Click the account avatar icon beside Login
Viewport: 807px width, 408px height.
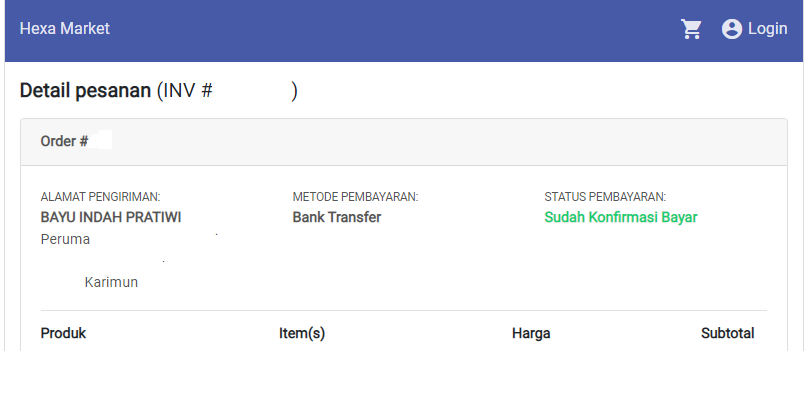point(731,29)
